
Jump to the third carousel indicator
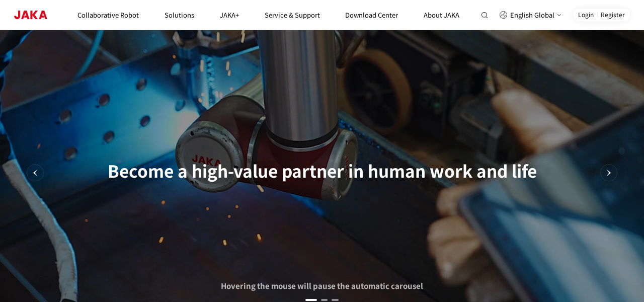(x=335, y=300)
